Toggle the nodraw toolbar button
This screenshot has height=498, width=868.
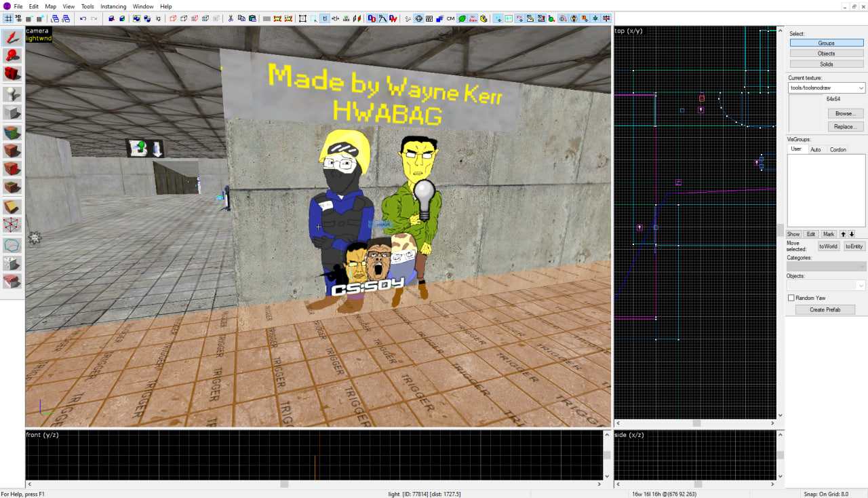tap(473, 18)
